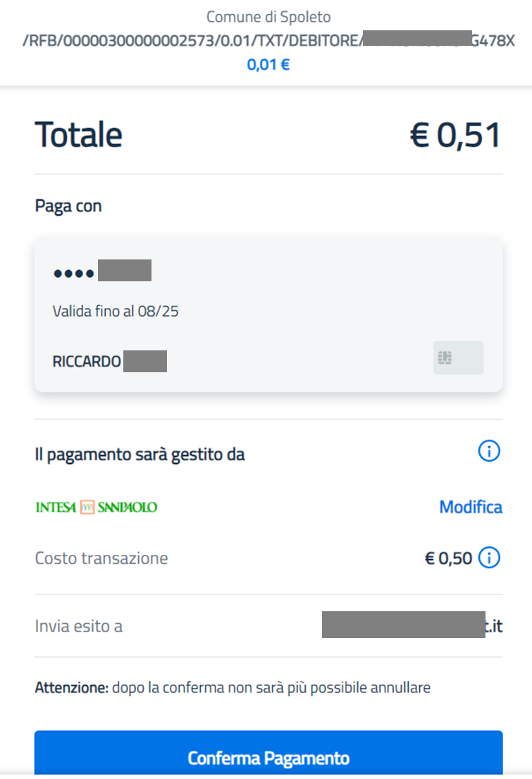Screen dimensions: 532x779
Task: Click the Modifica link to change bank
Action: pos(470,507)
